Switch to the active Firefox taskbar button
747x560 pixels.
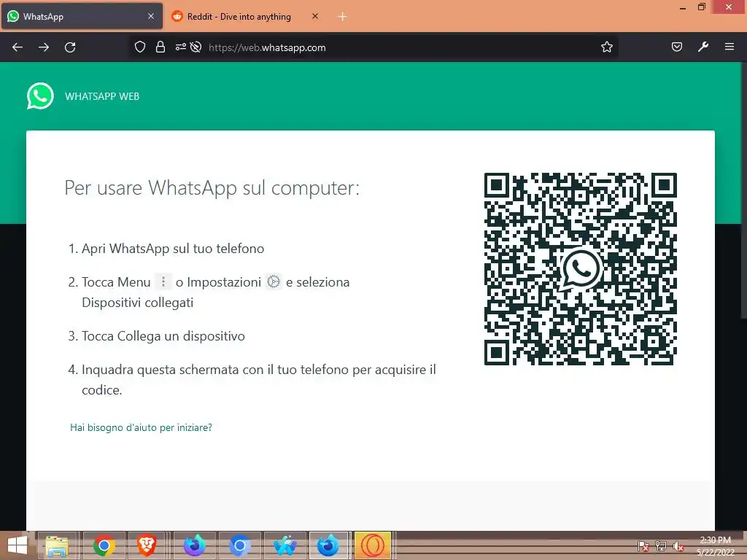pyautogui.click(x=329, y=545)
